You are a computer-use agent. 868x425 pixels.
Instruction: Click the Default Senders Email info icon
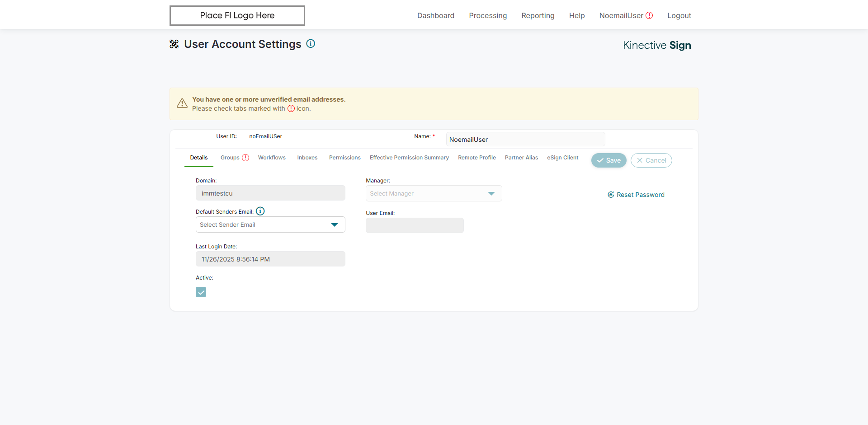pos(260,211)
